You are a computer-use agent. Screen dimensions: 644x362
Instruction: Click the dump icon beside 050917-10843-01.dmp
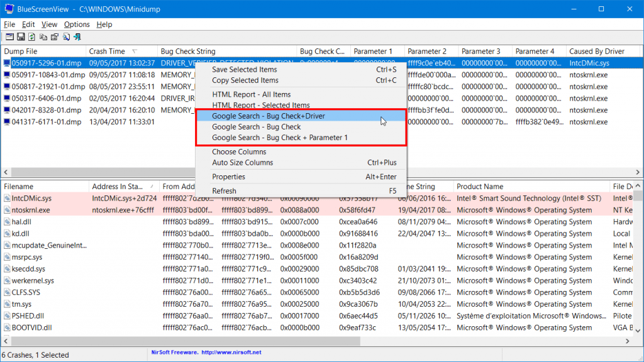[x=7, y=75]
